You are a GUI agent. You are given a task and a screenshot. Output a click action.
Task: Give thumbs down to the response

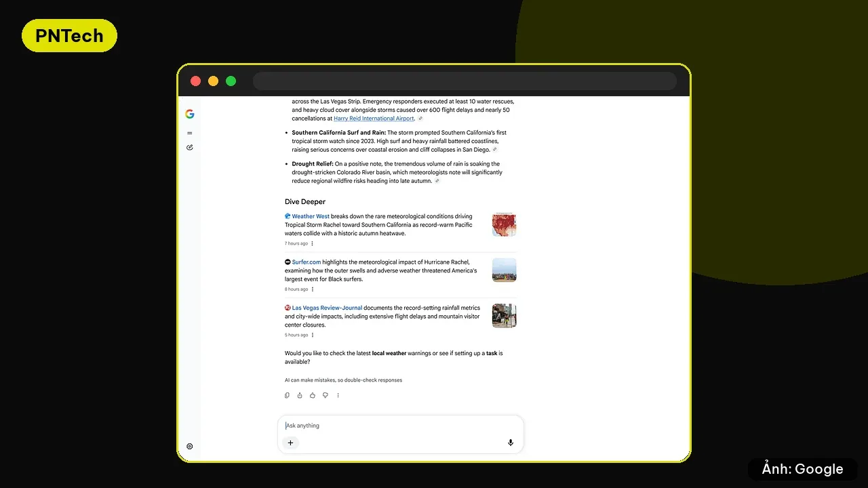325,395
